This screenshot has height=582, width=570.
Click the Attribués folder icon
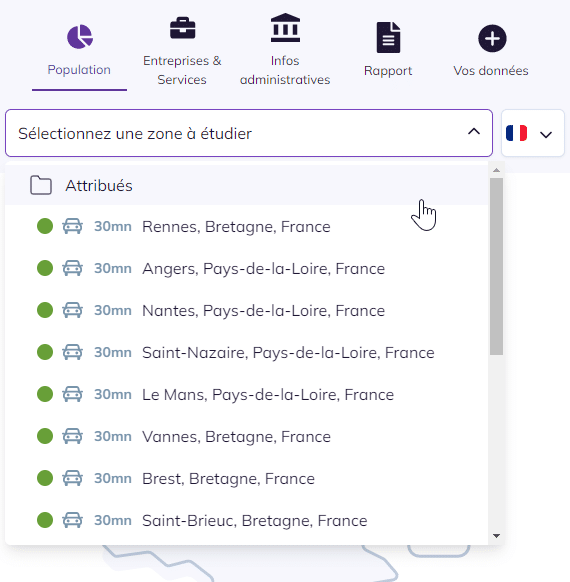(41, 185)
